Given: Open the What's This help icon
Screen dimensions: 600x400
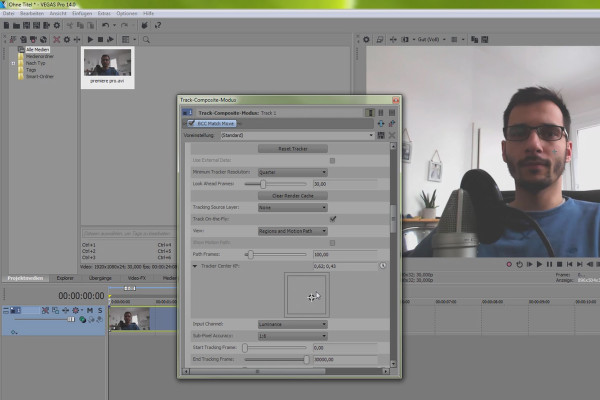Looking at the screenshot, I should [x=158, y=26].
